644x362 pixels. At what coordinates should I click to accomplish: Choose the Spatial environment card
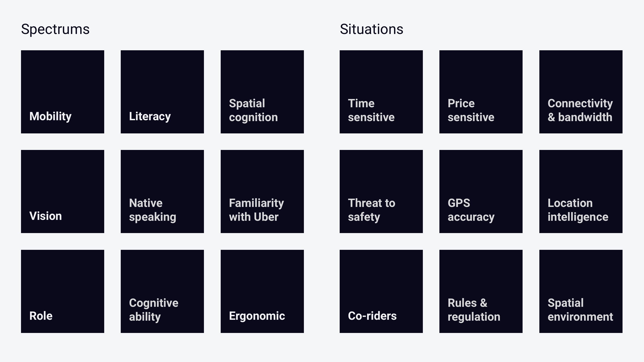[581, 291]
